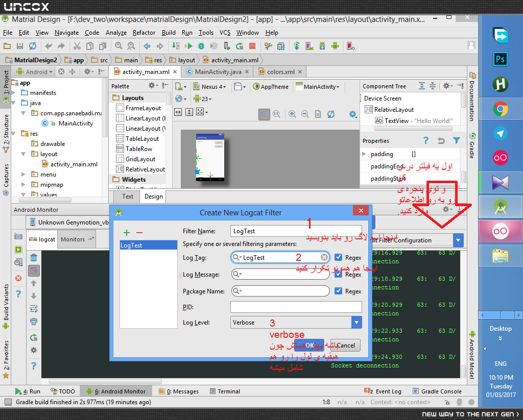
Task: Open the VCS menu
Action: click(x=225, y=32)
